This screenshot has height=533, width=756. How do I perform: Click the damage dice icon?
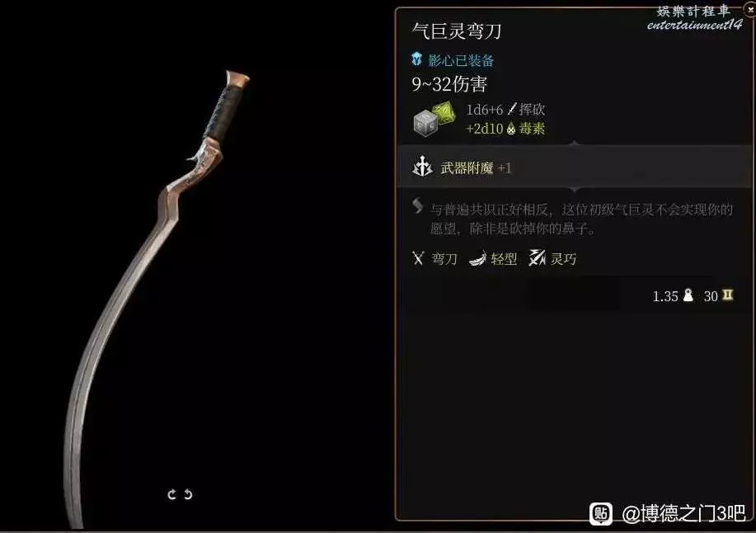tap(434, 119)
